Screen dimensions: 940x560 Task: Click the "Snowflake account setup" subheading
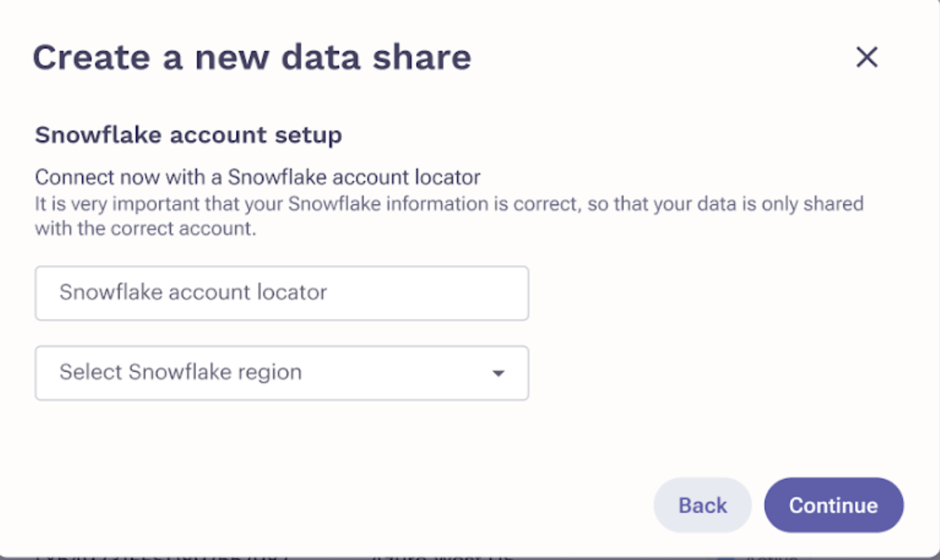188,134
